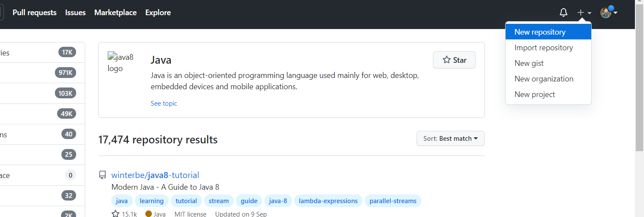Viewport: 644px width, 217px height.
Task: Click the lambda-expressions topic tag
Action: click(328, 201)
